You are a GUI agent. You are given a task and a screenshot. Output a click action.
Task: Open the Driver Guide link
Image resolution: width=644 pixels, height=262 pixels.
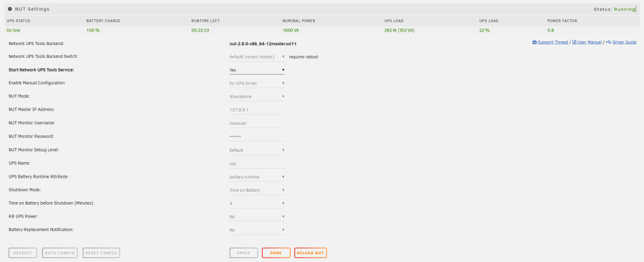625,42
